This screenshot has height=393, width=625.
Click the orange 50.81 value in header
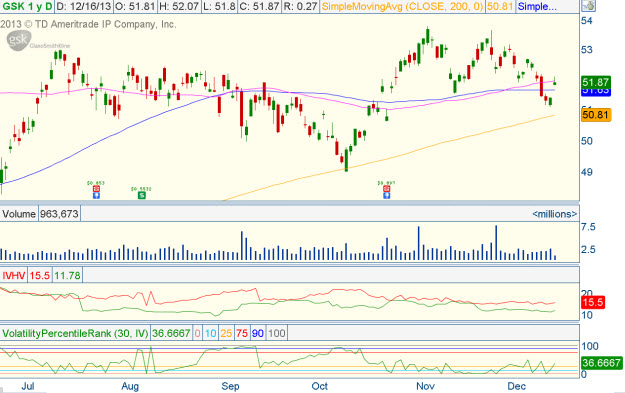[500, 6]
